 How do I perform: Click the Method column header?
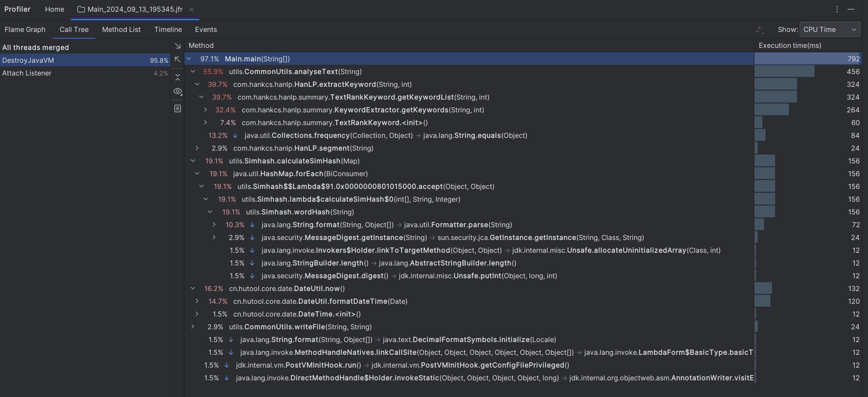point(201,46)
